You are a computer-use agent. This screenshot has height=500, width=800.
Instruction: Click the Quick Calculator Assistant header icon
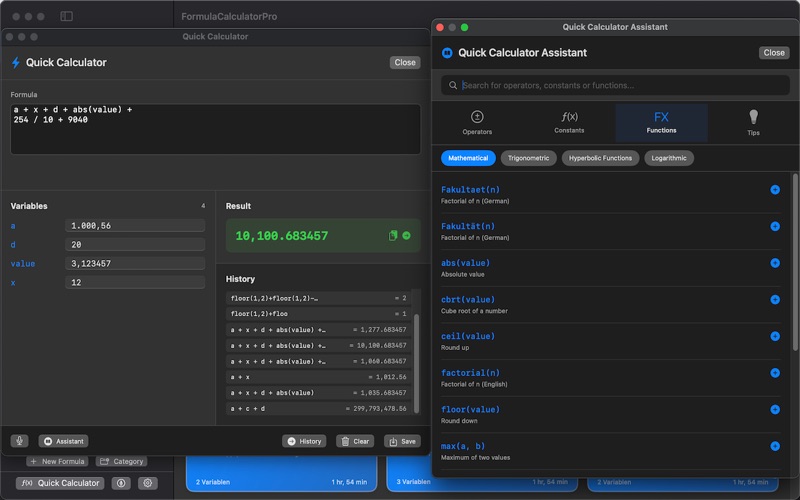coord(447,53)
